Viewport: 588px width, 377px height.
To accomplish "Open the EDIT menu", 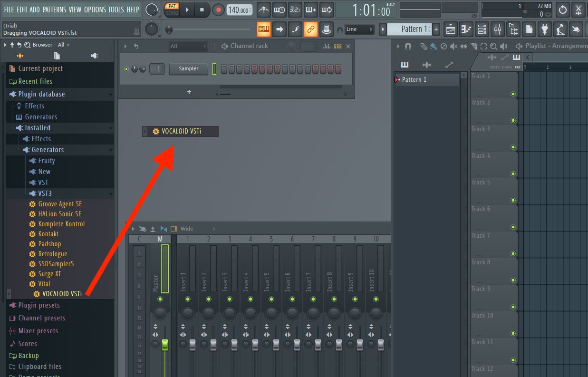I will pos(22,10).
